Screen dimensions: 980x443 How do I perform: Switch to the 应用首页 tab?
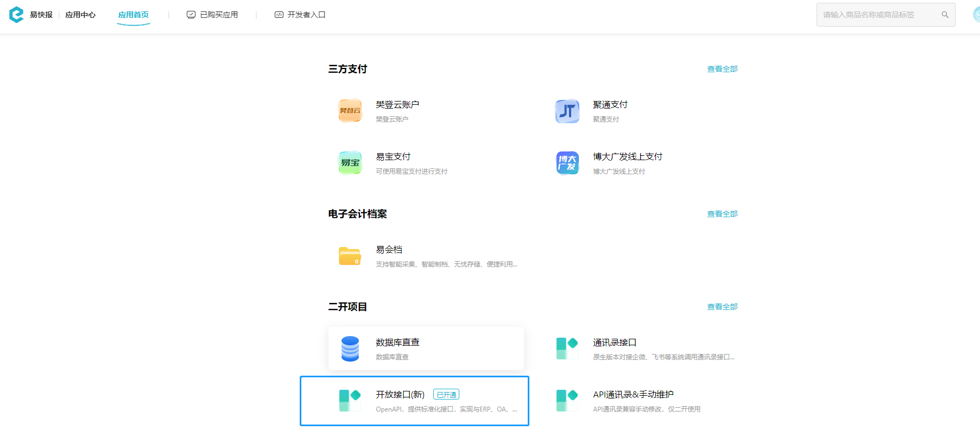[x=134, y=15]
